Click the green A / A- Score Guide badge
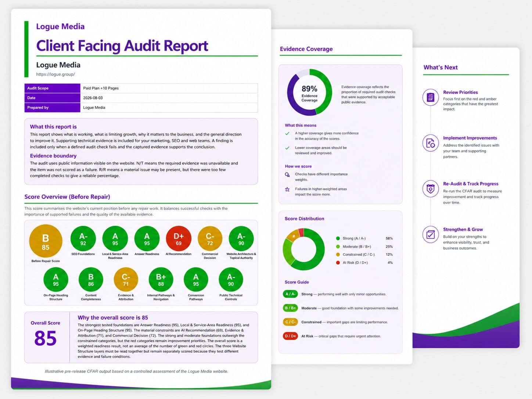The image size is (532, 399). point(290,294)
